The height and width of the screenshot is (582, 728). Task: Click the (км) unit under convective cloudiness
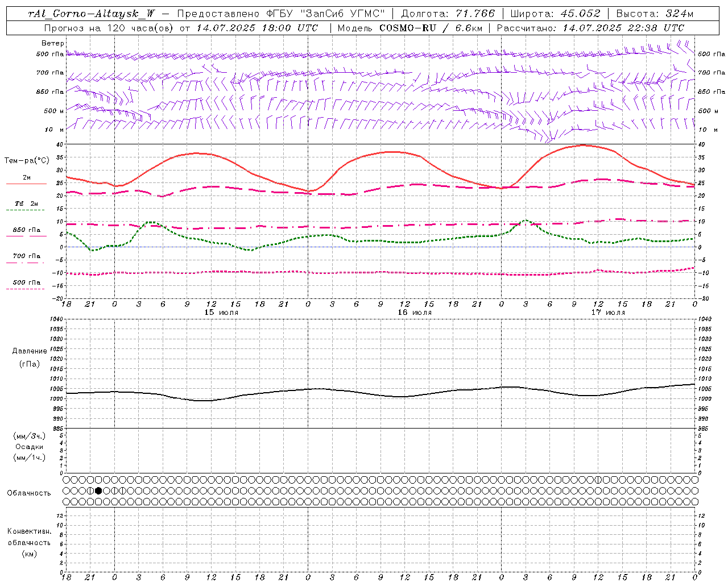29,554
